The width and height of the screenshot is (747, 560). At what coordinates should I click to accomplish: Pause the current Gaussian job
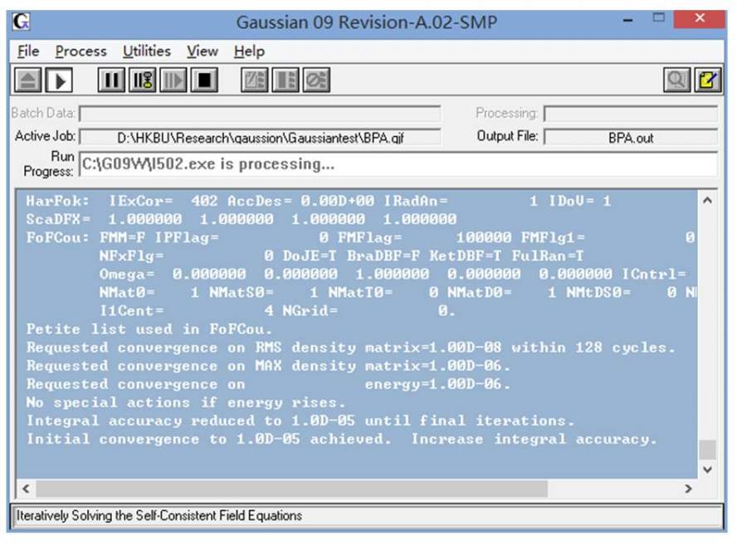[x=111, y=80]
